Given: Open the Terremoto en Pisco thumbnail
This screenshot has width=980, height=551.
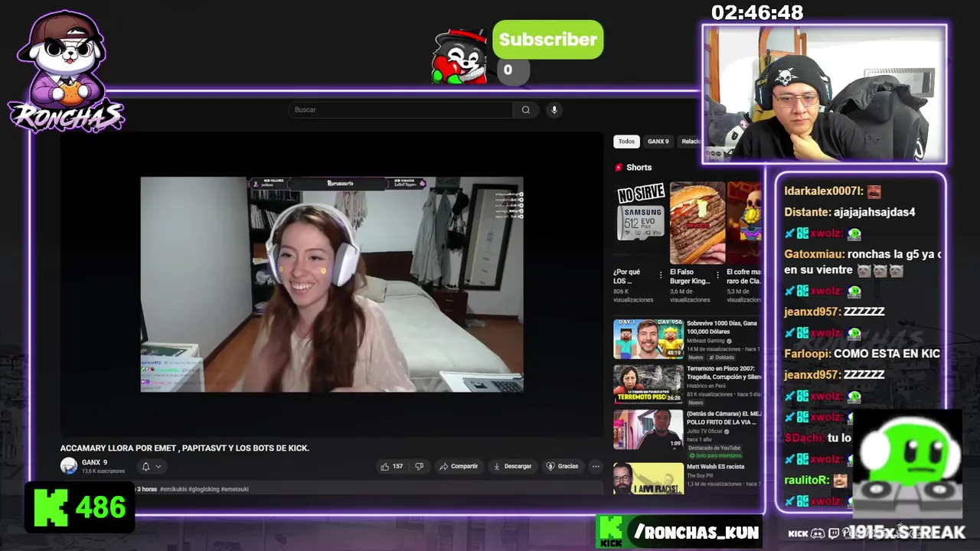Looking at the screenshot, I should tap(648, 383).
